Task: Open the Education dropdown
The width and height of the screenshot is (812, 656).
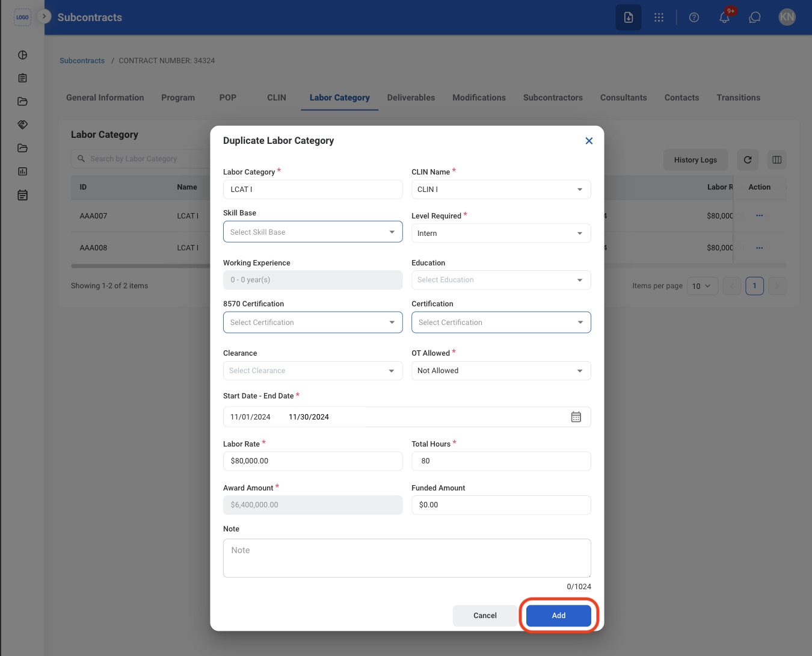Action: pos(501,280)
